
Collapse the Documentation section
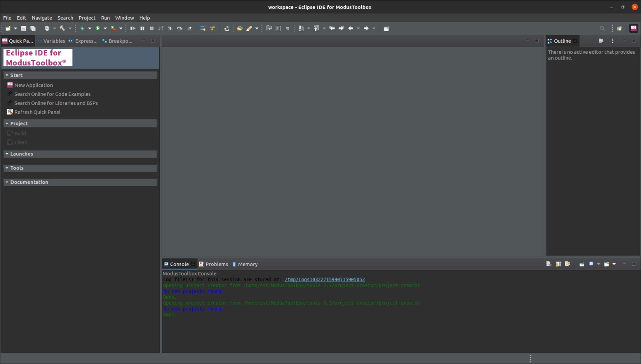point(7,182)
